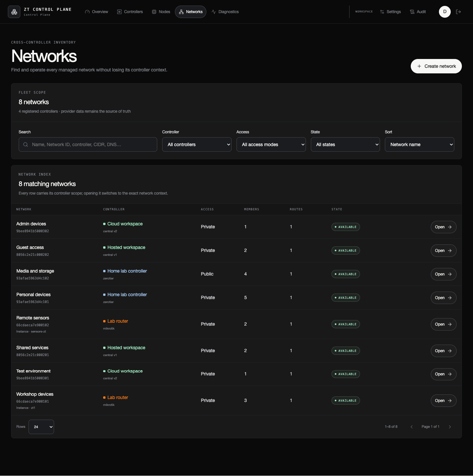Open the Workshop devices network
This screenshot has height=476, width=473.
pos(444,401)
